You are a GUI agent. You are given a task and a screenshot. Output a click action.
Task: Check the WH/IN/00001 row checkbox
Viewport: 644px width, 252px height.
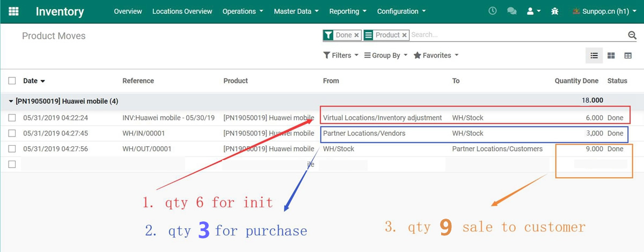(12, 133)
